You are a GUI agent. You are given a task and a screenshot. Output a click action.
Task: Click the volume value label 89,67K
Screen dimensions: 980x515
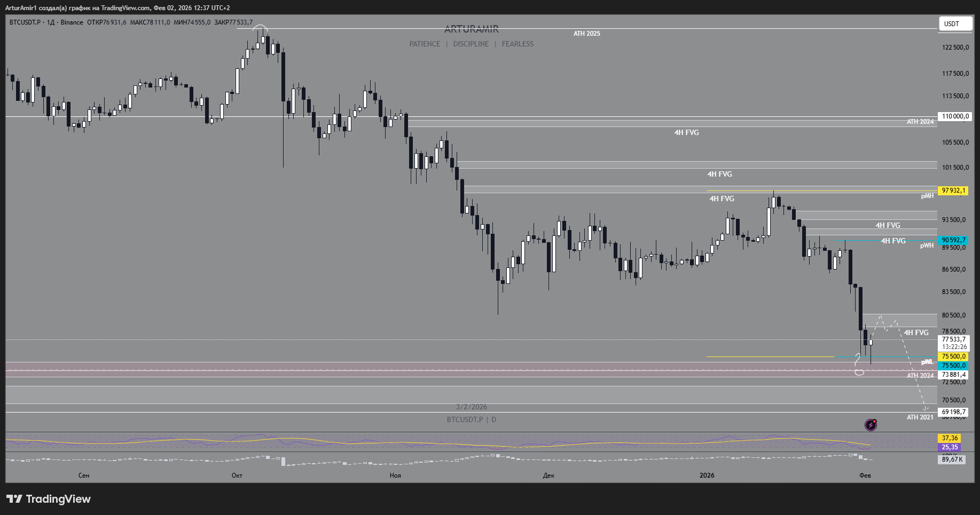pyautogui.click(x=952, y=459)
